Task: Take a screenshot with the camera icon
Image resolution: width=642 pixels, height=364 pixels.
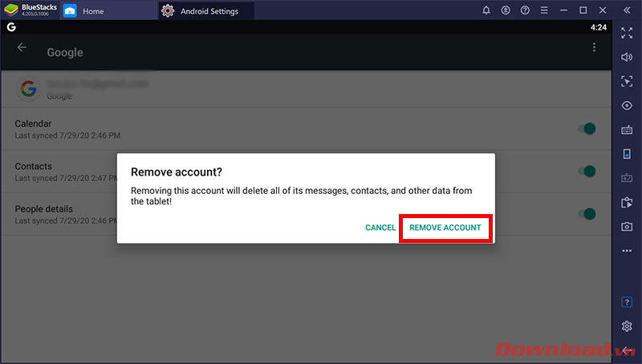Action: pyautogui.click(x=627, y=226)
